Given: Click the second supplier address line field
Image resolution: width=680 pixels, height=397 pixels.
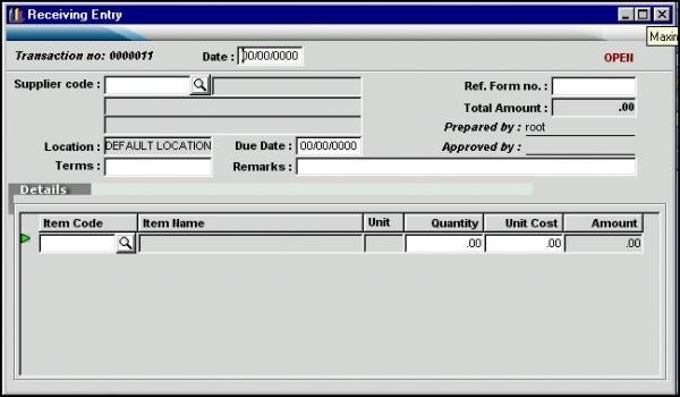Looking at the screenshot, I should click(x=232, y=107).
